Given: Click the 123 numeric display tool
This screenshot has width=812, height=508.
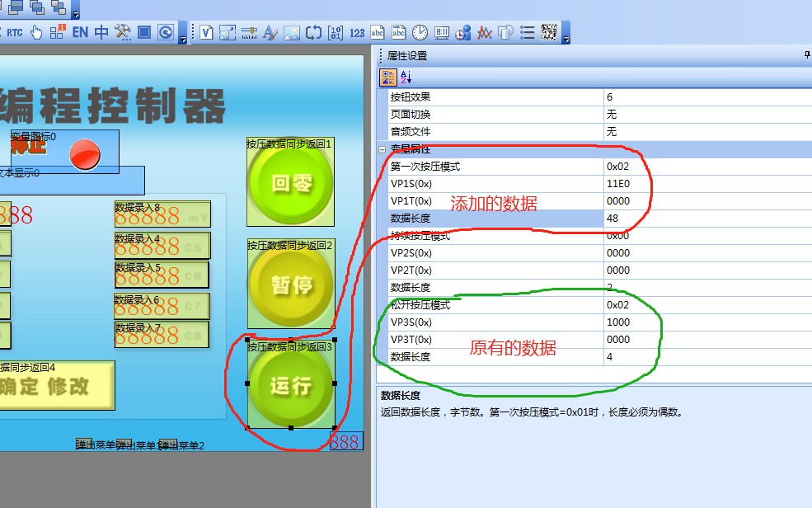Looking at the screenshot, I should point(356,33).
